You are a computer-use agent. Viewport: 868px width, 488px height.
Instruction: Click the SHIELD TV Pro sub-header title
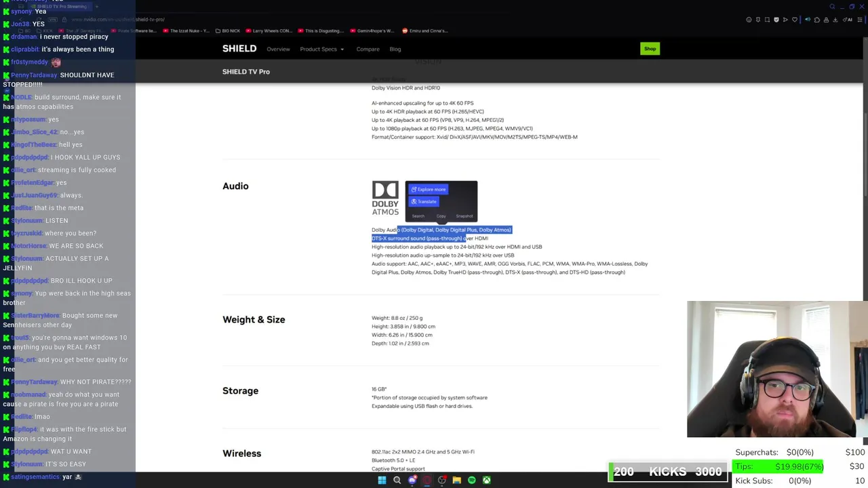coord(246,72)
